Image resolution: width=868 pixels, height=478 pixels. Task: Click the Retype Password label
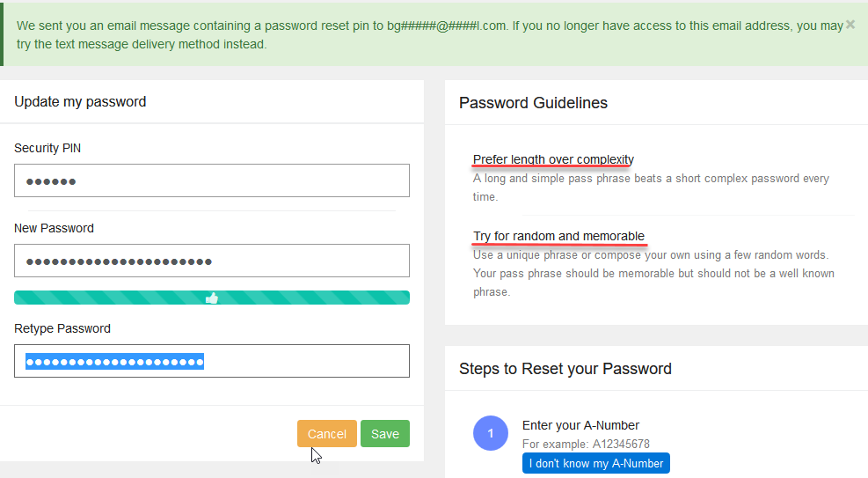tap(62, 328)
